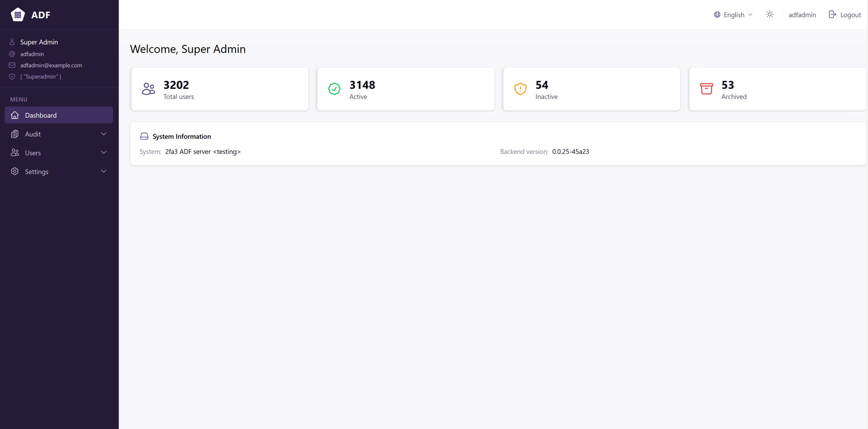Click the Total users people icon
This screenshot has width=868, height=429.
coord(149,89)
